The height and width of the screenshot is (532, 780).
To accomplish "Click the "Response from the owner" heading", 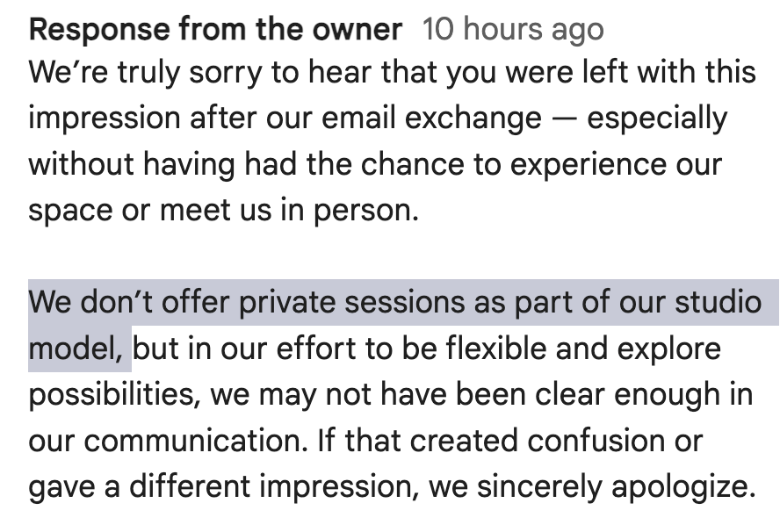I will (215, 30).
